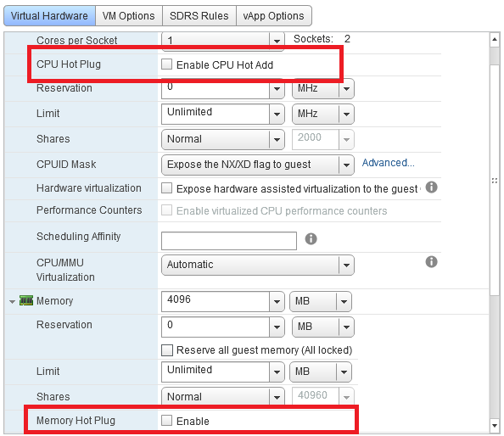
Task: Click the Scheduling Affinity input field
Action: click(x=229, y=241)
